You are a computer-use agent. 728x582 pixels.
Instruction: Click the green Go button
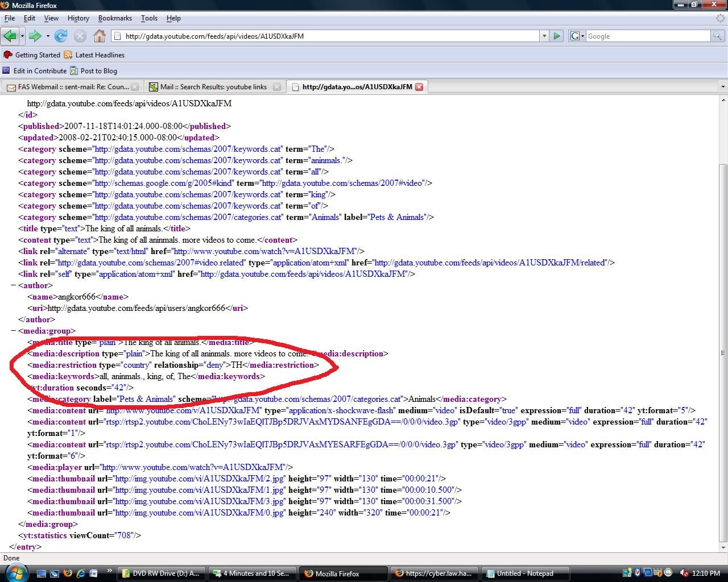pyautogui.click(x=557, y=36)
